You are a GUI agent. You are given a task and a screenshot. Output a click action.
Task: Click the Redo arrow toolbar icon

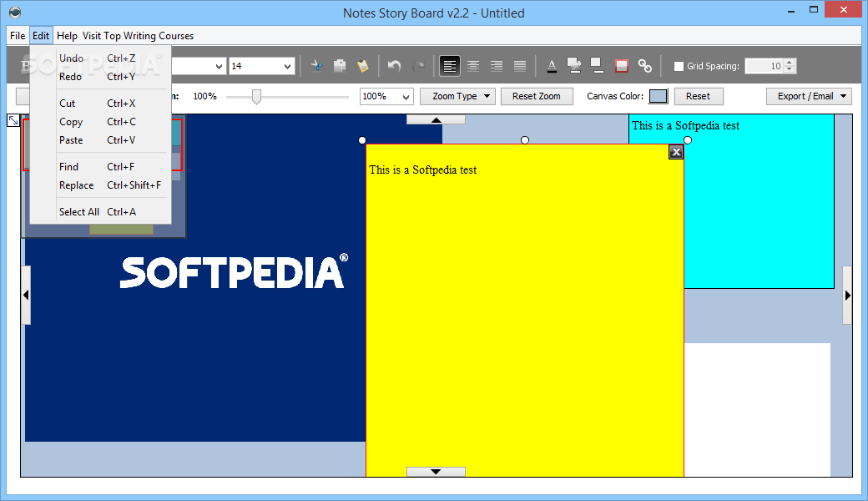[x=418, y=66]
